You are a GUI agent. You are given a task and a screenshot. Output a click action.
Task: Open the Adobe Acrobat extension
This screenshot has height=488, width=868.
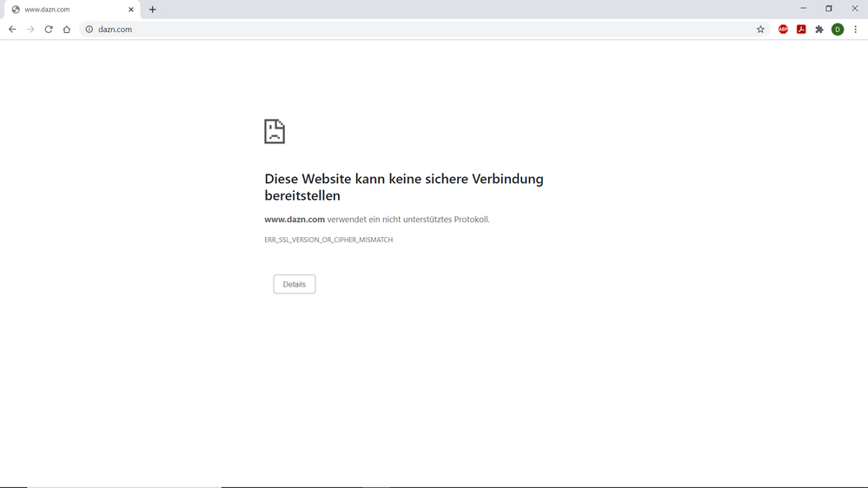click(801, 30)
